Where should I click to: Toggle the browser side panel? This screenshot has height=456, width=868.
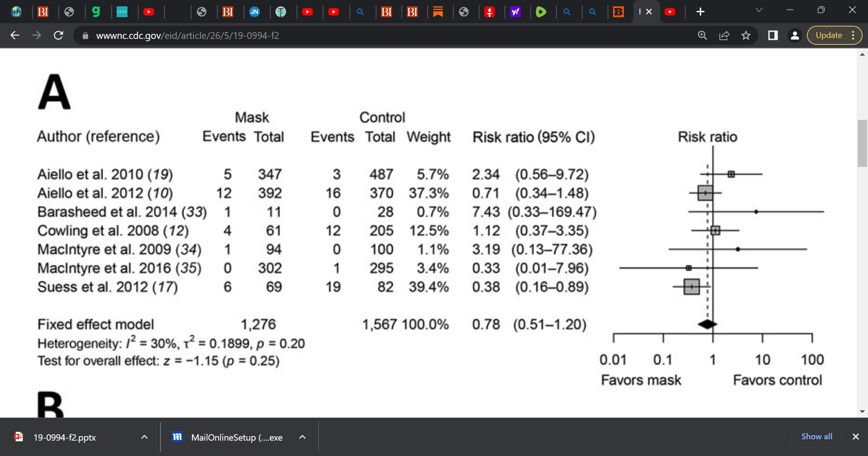tap(773, 35)
